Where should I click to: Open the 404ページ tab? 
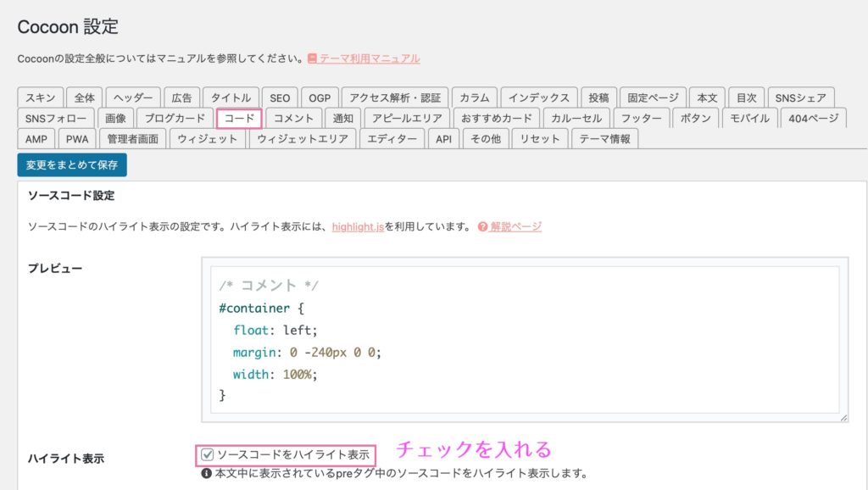coord(813,118)
